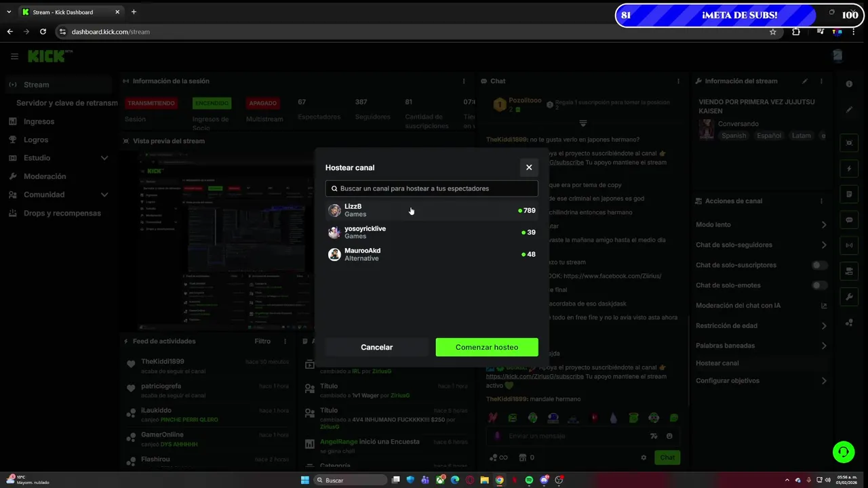
Task: Reload the browser page
Action: coord(43,31)
